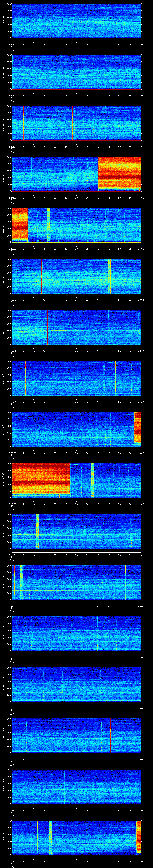Click the 13:47:00 start time label
The height and width of the screenshot is (868, 153).
[12, 861]
